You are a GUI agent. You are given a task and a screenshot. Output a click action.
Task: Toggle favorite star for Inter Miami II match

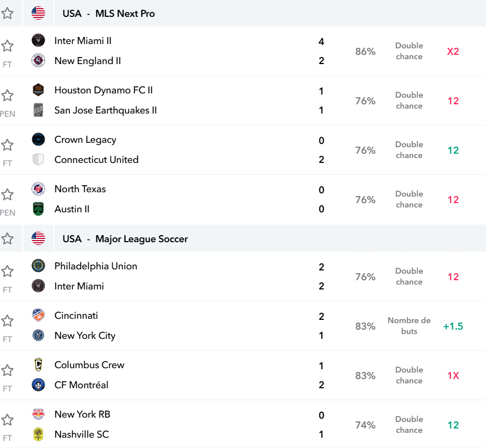coord(8,46)
